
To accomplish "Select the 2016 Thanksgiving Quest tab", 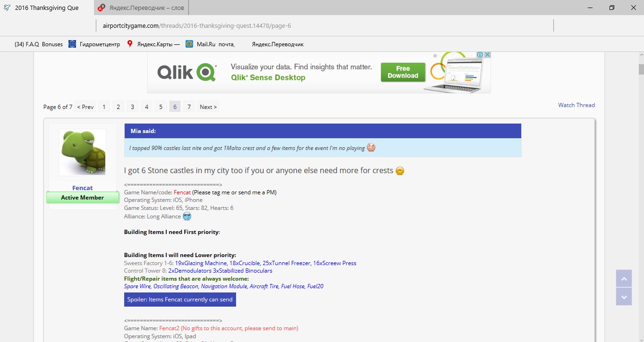I will pos(46,8).
